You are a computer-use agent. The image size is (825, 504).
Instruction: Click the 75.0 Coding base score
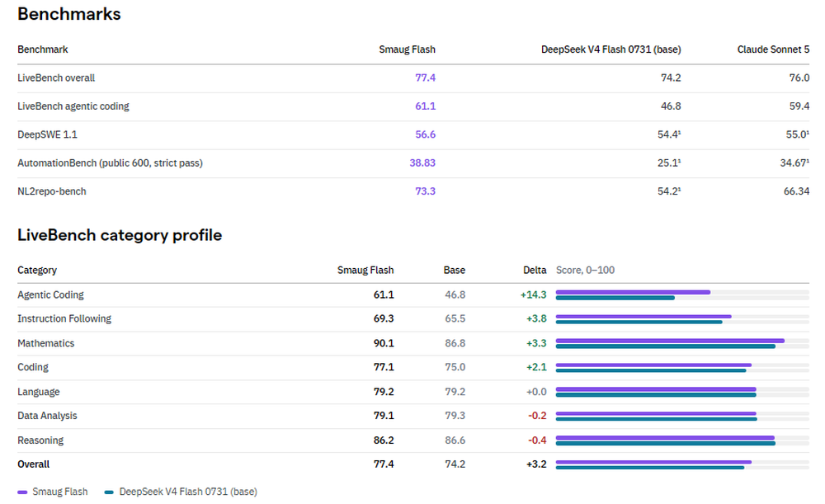point(455,367)
